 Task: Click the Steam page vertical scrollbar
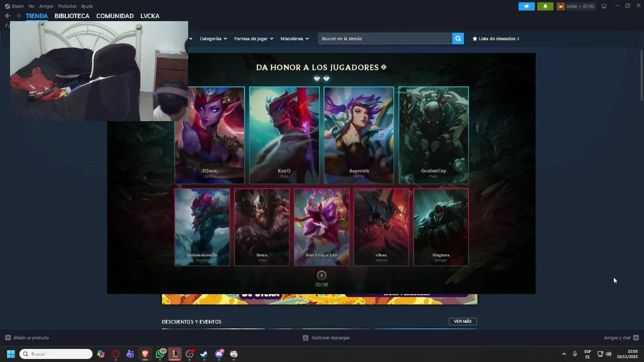click(641, 75)
